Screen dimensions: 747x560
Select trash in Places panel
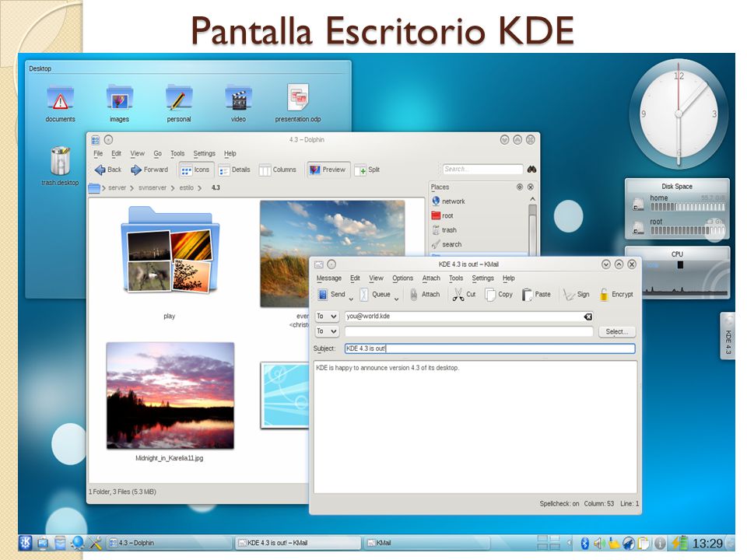(x=444, y=230)
